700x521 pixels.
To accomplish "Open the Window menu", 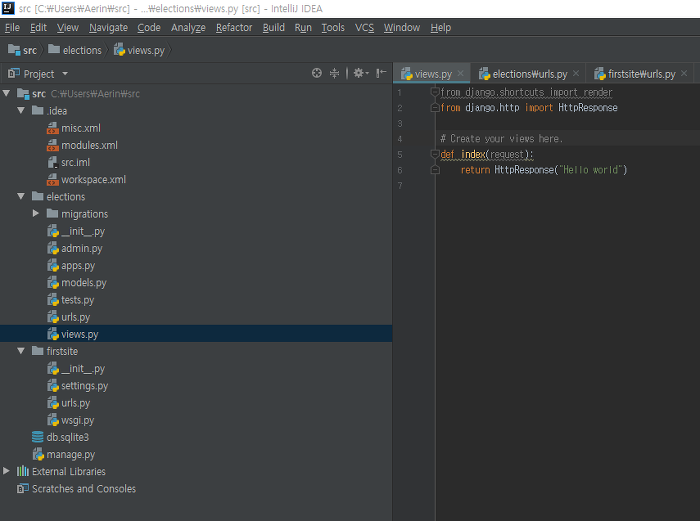I will tap(402, 28).
